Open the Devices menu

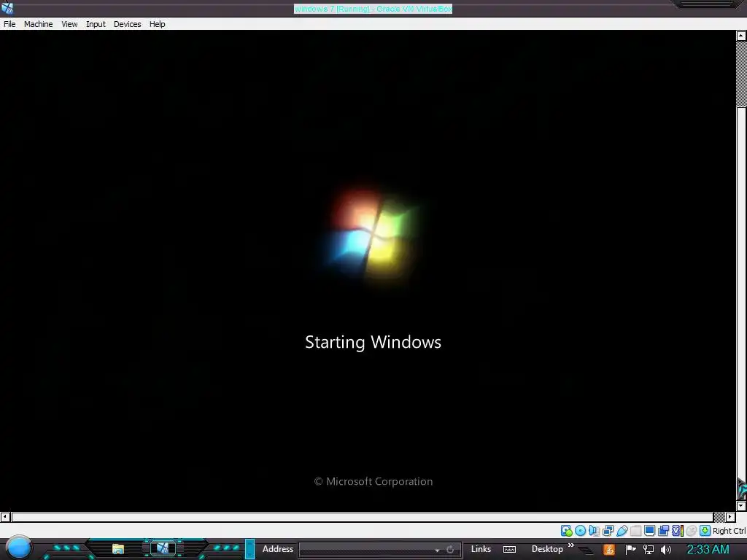127,24
